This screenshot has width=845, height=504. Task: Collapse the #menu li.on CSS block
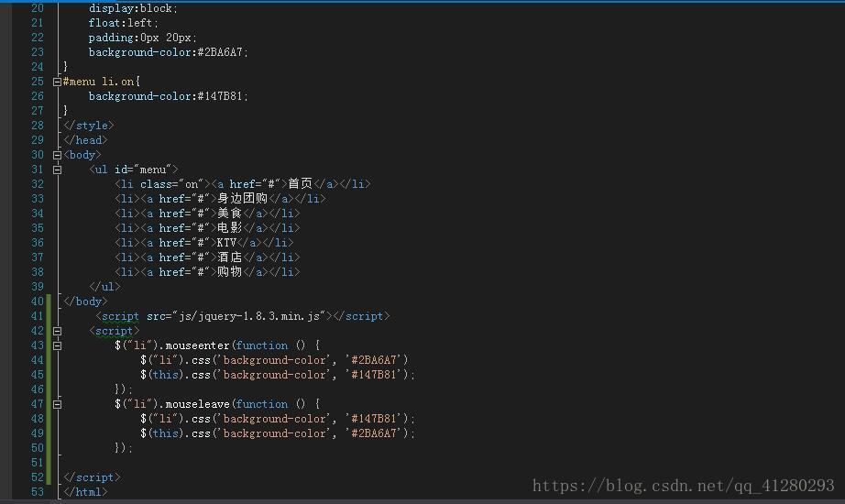57,82
